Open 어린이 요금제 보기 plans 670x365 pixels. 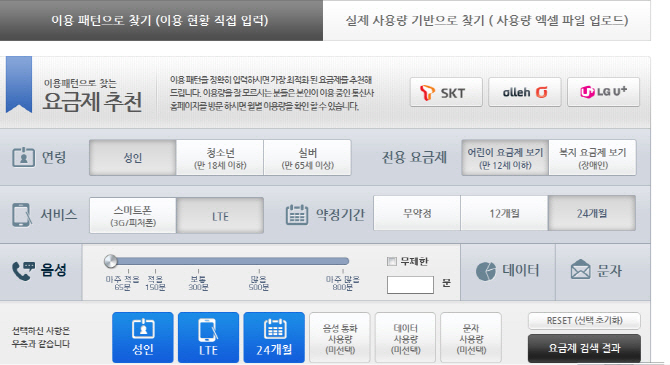[505, 158]
